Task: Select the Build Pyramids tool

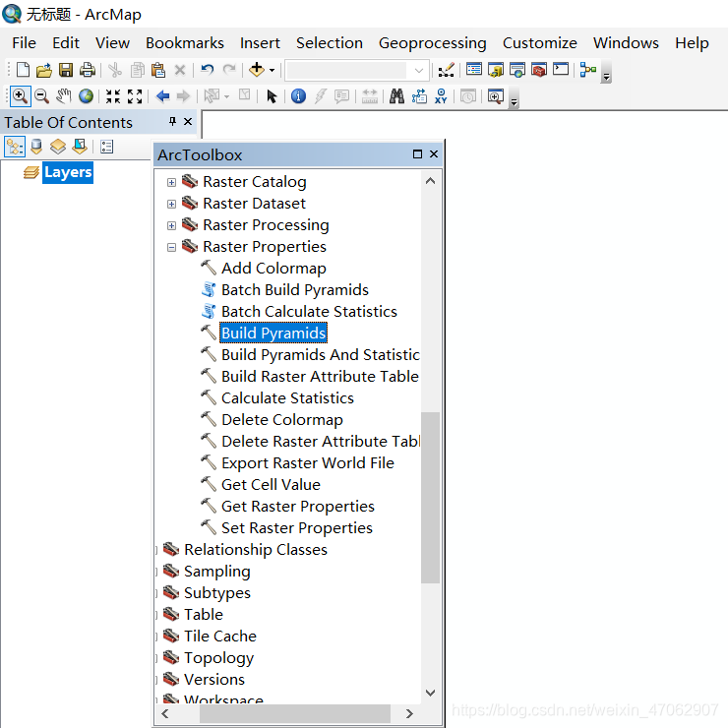Action: [x=273, y=333]
